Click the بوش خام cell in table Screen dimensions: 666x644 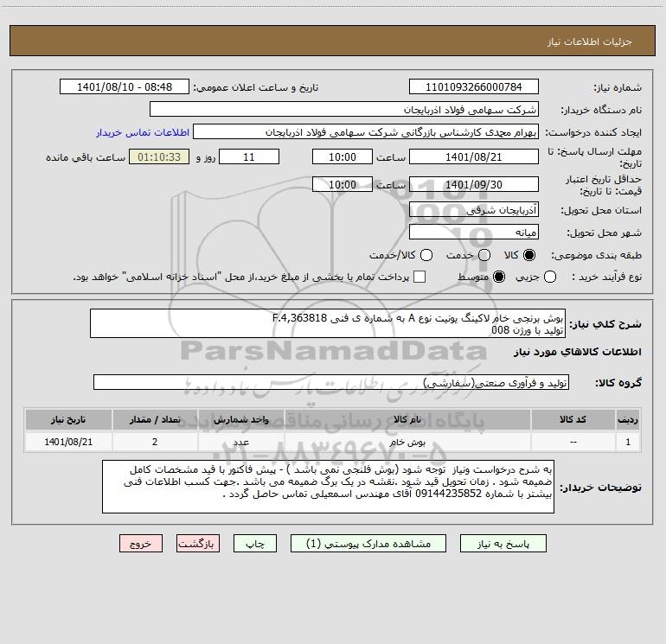(x=407, y=442)
